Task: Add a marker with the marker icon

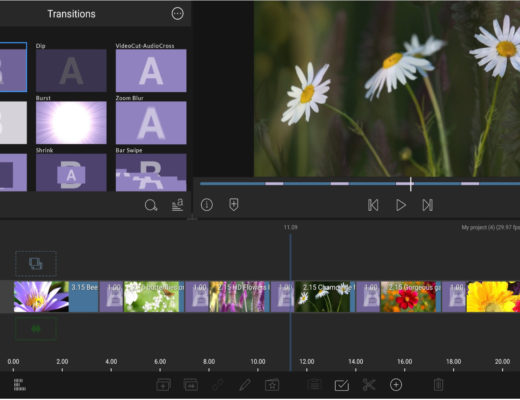Action: point(233,205)
